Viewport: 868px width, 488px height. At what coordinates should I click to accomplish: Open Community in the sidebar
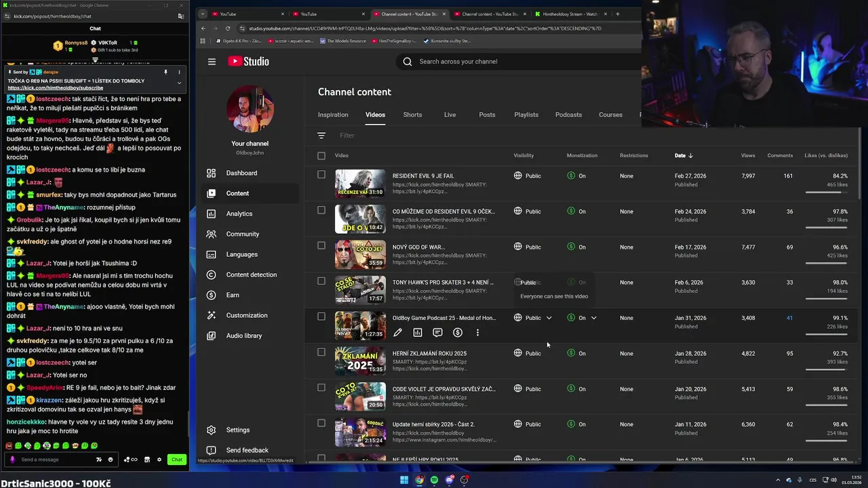click(251, 234)
